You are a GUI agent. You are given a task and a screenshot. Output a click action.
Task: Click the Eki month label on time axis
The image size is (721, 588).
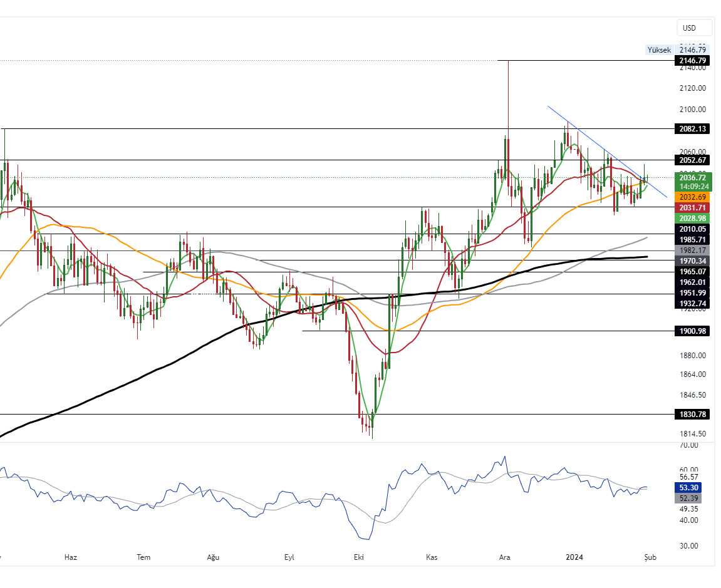tap(359, 557)
